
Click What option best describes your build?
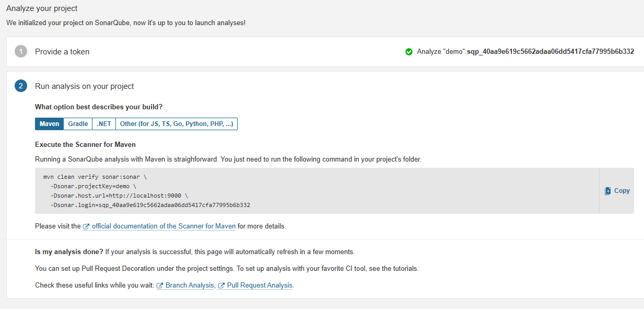pos(99,107)
